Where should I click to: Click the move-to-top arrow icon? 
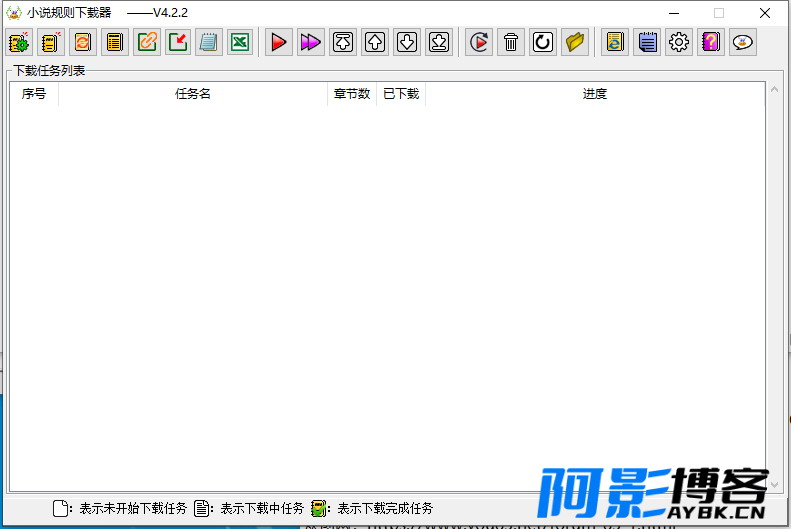click(343, 42)
